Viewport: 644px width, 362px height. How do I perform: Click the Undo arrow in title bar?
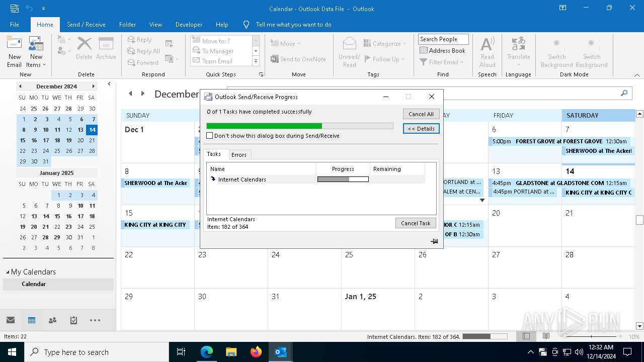click(x=29, y=9)
